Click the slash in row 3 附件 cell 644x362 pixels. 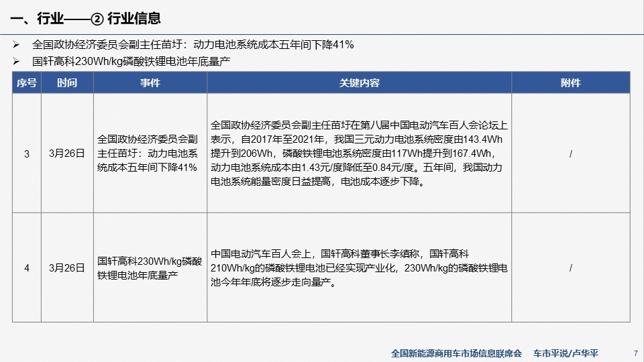[x=571, y=154]
